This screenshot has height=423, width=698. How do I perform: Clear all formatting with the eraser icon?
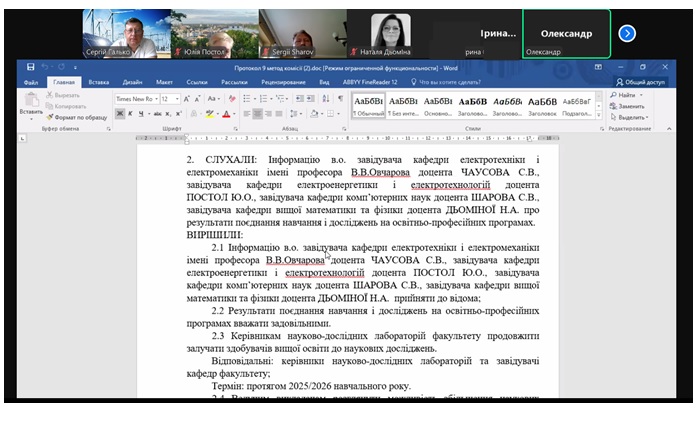(232, 99)
